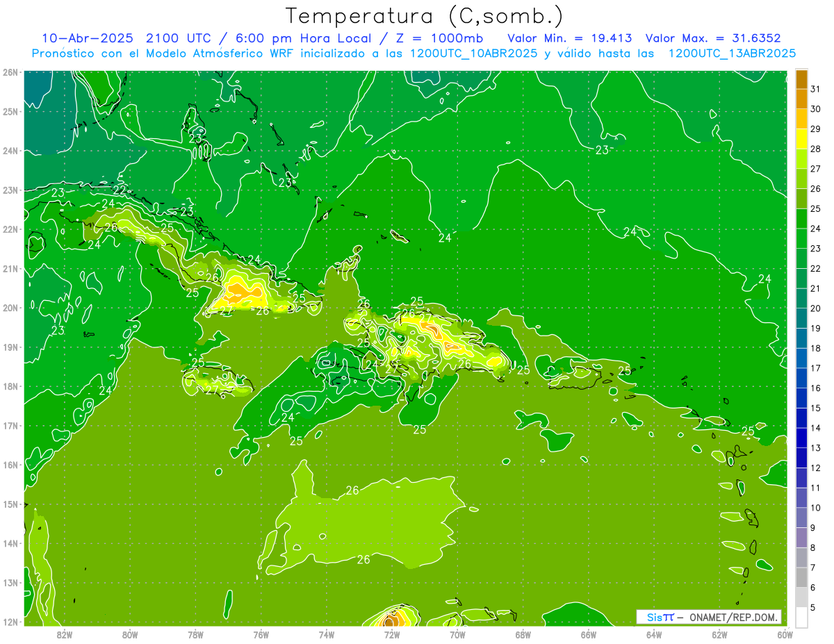Click the latitude axis label "26N"
Viewport: 834px width, 644px height.
coord(10,72)
